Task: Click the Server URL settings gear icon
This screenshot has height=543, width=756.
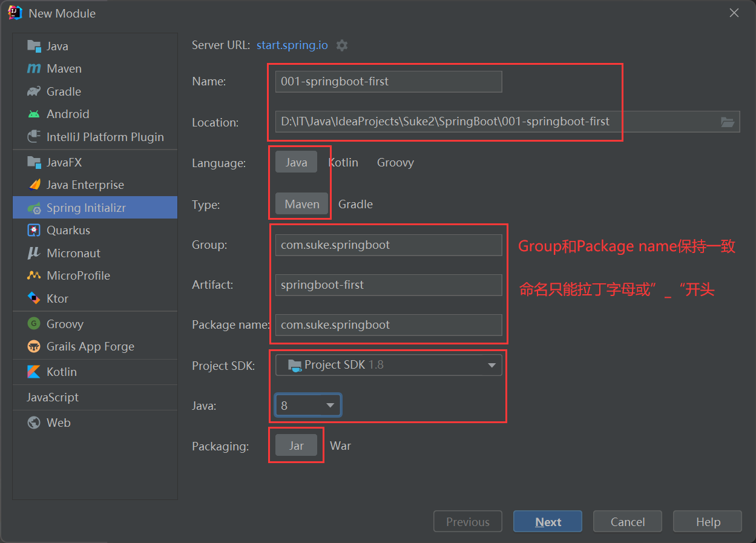Action: (341, 45)
